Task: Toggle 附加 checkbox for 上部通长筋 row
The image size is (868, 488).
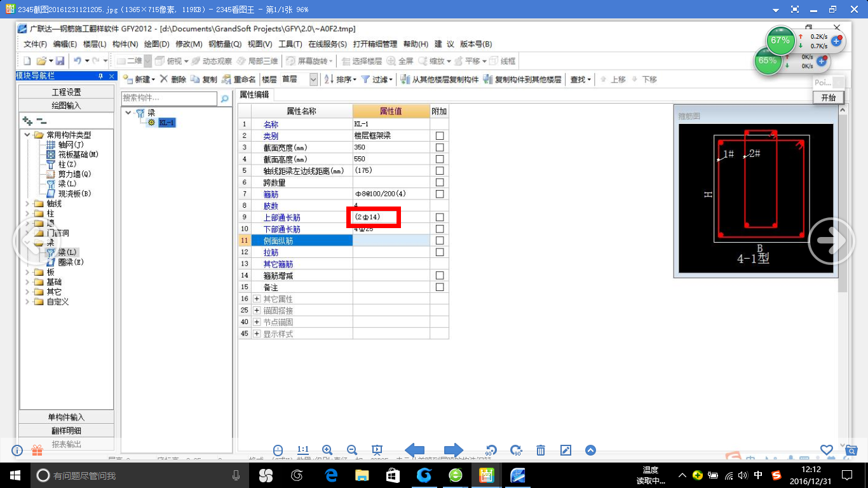Action: click(440, 217)
